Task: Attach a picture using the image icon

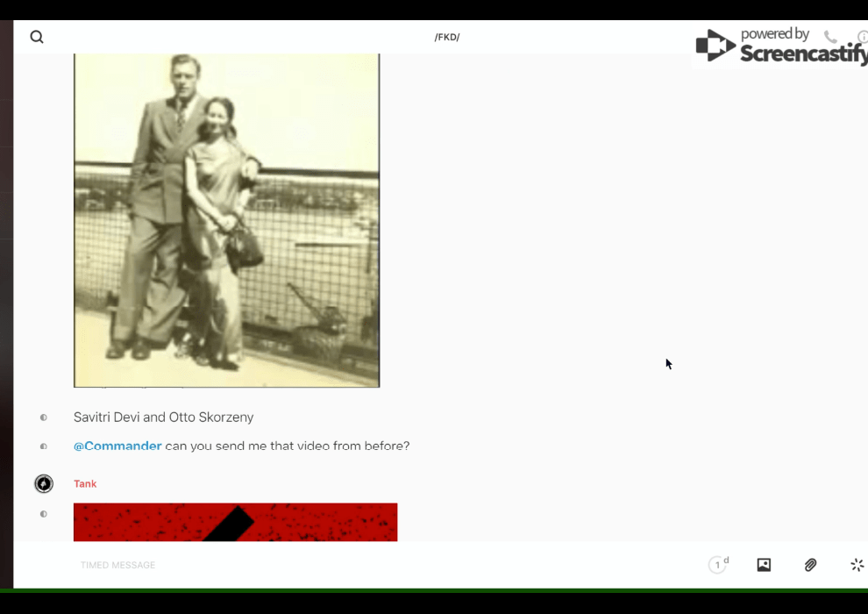Action: (764, 565)
